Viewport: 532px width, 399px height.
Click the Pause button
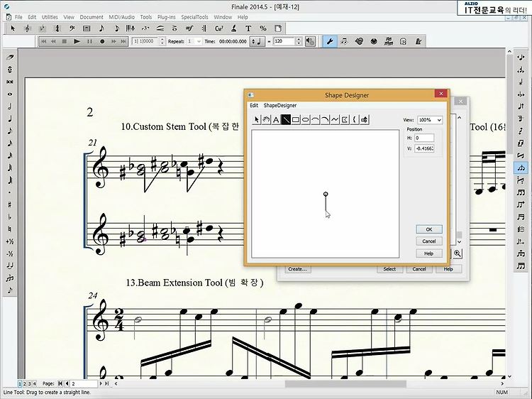point(89,41)
